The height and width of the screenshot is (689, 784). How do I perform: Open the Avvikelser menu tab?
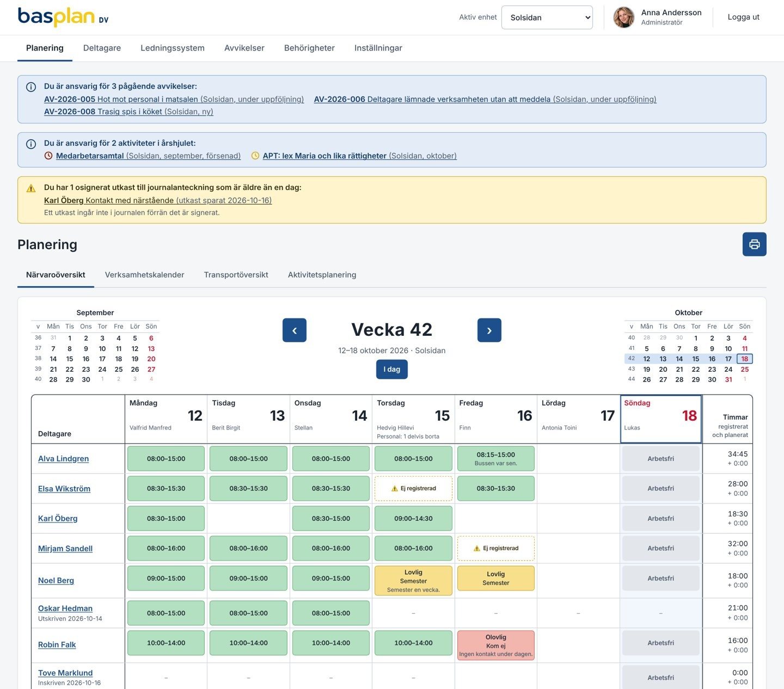[x=244, y=48]
